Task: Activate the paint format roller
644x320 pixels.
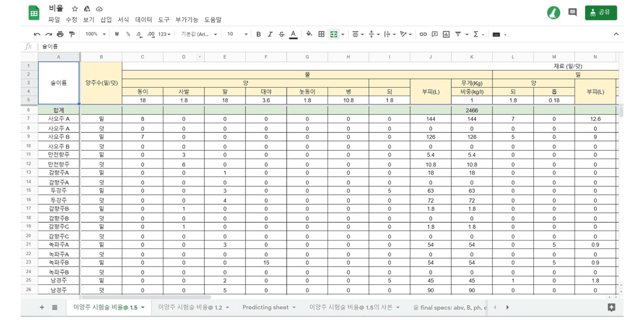Action: coord(71,34)
